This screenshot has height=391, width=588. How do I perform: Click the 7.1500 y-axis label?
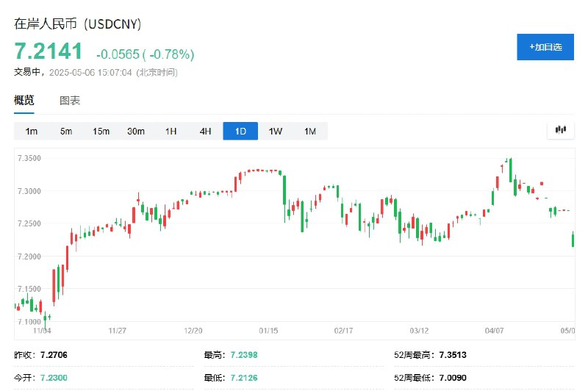(29, 289)
